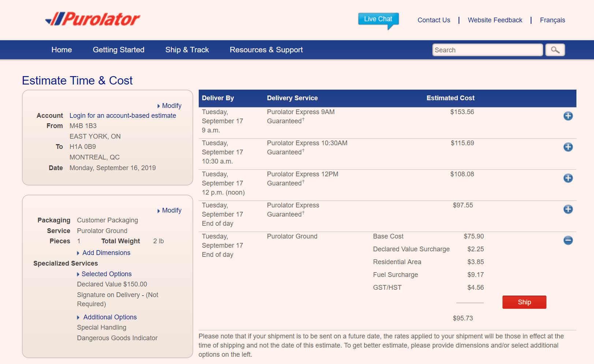Open Ship & Track menu

pyautogui.click(x=187, y=50)
